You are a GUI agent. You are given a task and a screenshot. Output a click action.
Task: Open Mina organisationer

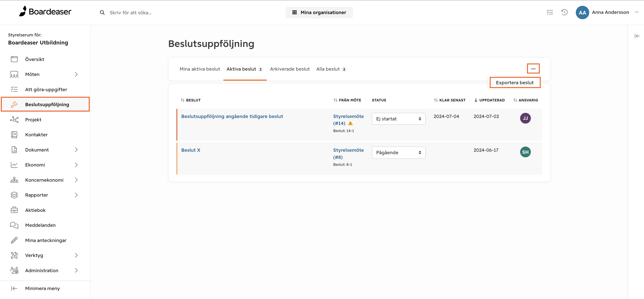[x=319, y=13]
